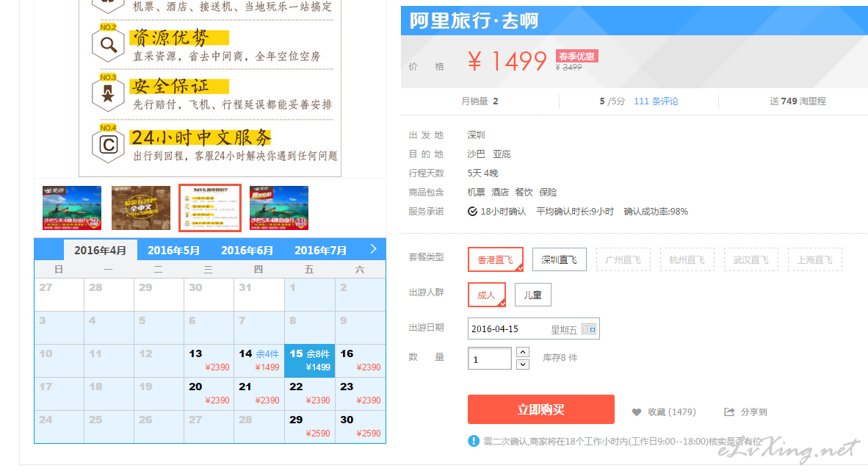868x474 pixels.
Task: Select the 上海直飞 package option
Action: [x=814, y=259]
